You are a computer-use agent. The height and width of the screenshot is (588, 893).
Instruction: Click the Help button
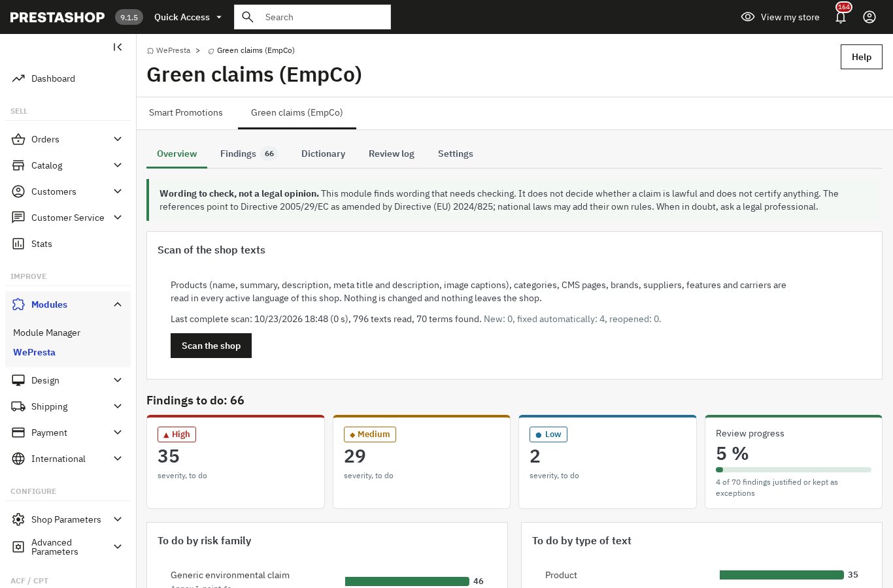pyautogui.click(x=862, y=57)
